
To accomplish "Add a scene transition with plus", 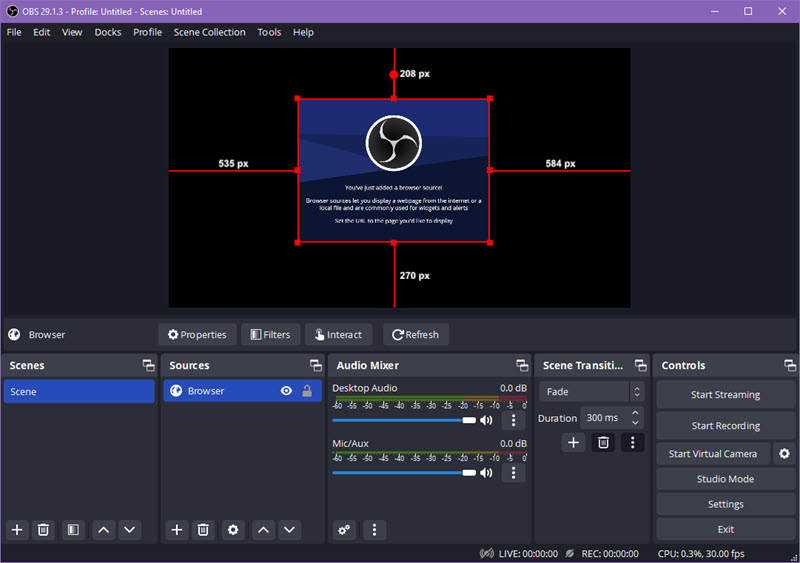I will click(x=573, y=442).
